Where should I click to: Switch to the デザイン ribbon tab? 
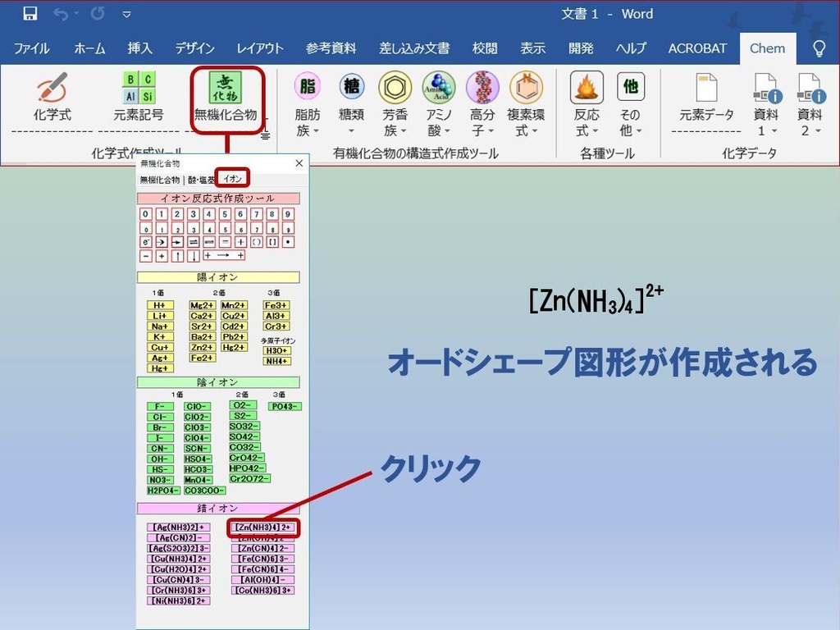[x=194, y=48]
